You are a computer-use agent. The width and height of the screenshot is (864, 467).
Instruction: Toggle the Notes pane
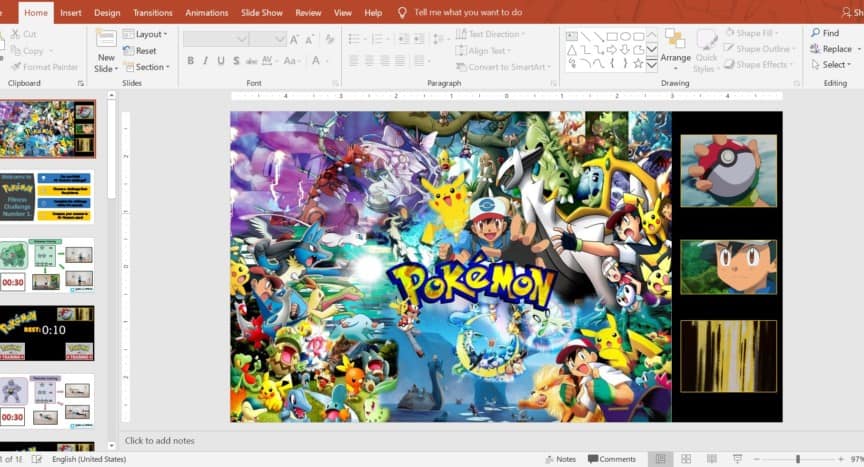560,459
